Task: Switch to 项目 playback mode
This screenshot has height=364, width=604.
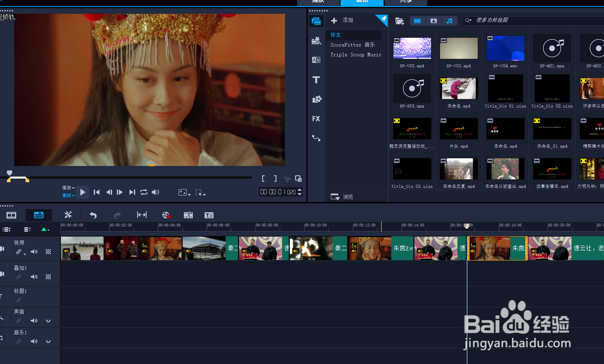Action: tap(68, 187)
